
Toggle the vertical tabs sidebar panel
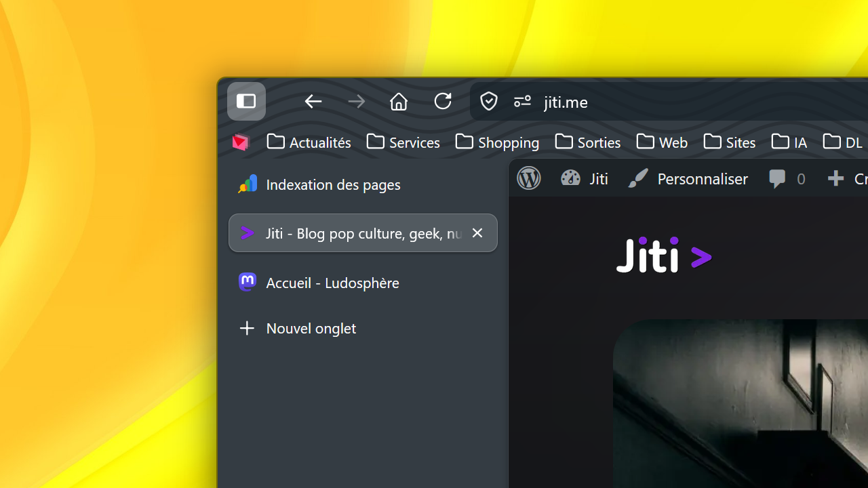246,102
